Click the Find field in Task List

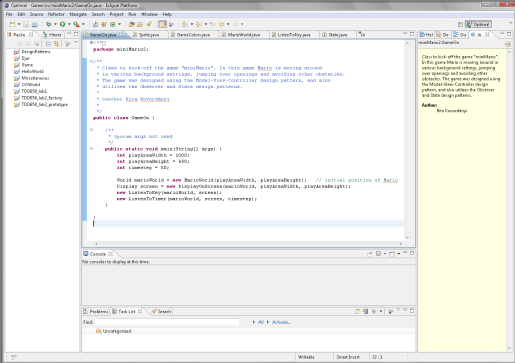pos(167,322)
